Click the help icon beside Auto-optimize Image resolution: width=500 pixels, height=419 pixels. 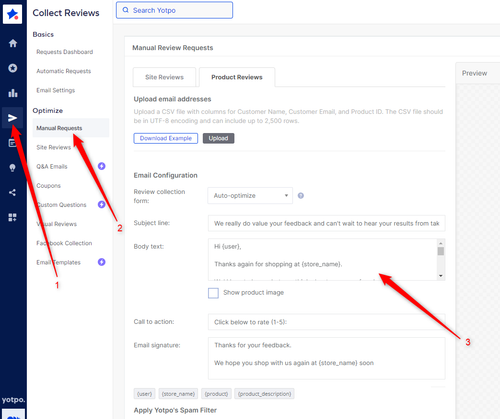tap(301, 196)
